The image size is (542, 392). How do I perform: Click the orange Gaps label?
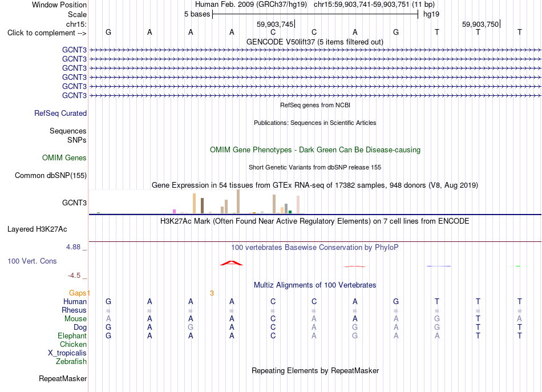pos(78,293)
